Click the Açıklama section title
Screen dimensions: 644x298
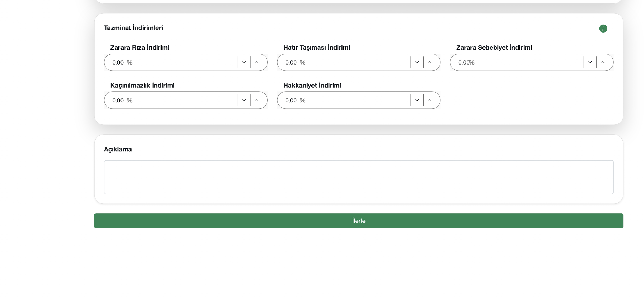click(x=118, y=149)
